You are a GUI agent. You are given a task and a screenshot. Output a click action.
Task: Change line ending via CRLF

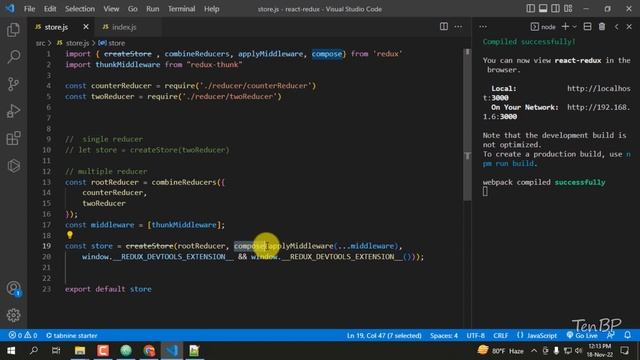pyautogui.click(x=500, y=335)
